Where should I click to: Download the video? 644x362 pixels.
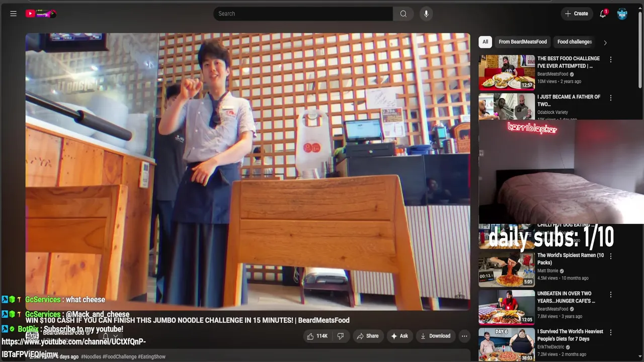click(435, 336)
